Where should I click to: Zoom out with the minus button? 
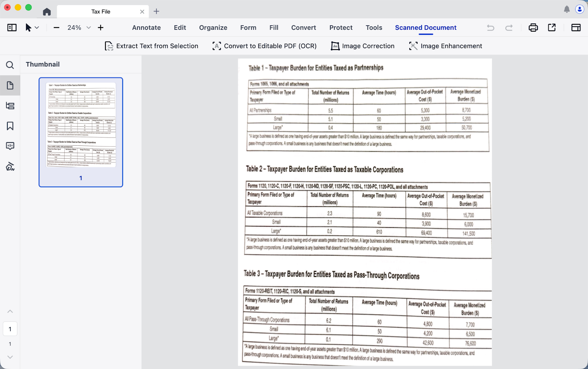pos(56,28)
